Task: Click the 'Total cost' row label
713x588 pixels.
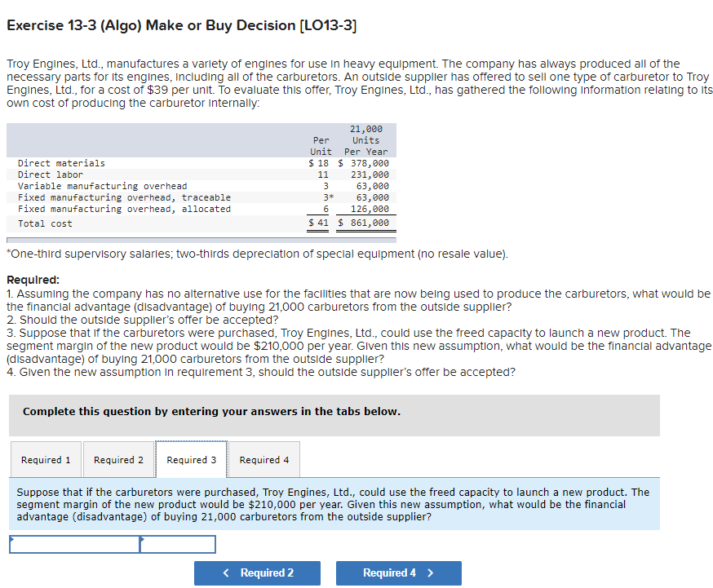Action: (45, 223)
